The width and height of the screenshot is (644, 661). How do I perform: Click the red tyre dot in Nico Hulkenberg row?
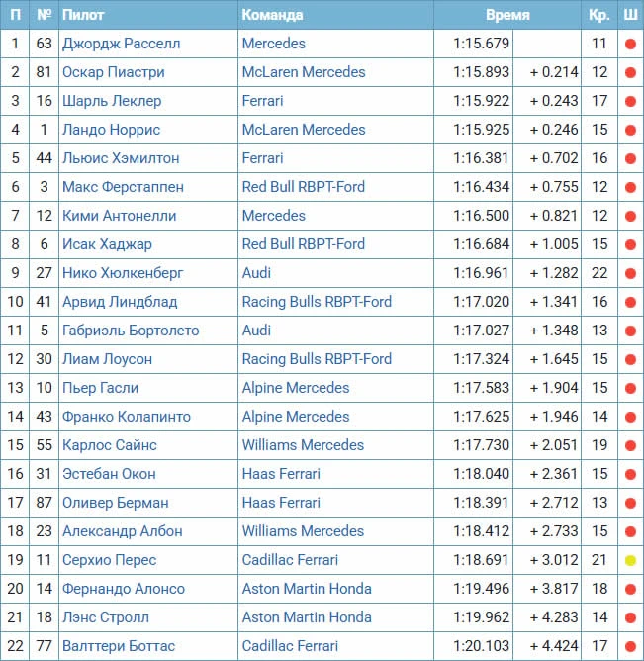click(630, 273)
